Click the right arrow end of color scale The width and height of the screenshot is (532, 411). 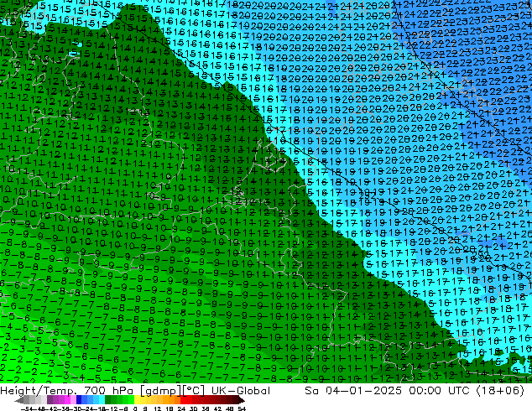[241, 401]
